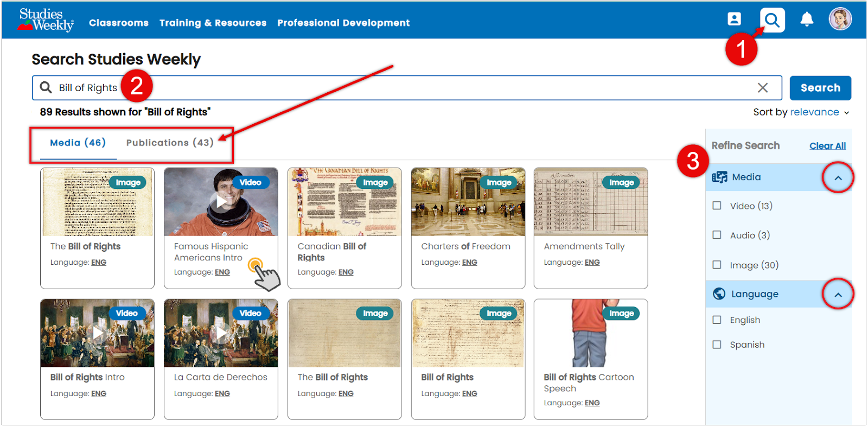Click the Bill of Rights Intro title
Image resolution: width=868 pixels, height=427 pixels.
point(87,377)
